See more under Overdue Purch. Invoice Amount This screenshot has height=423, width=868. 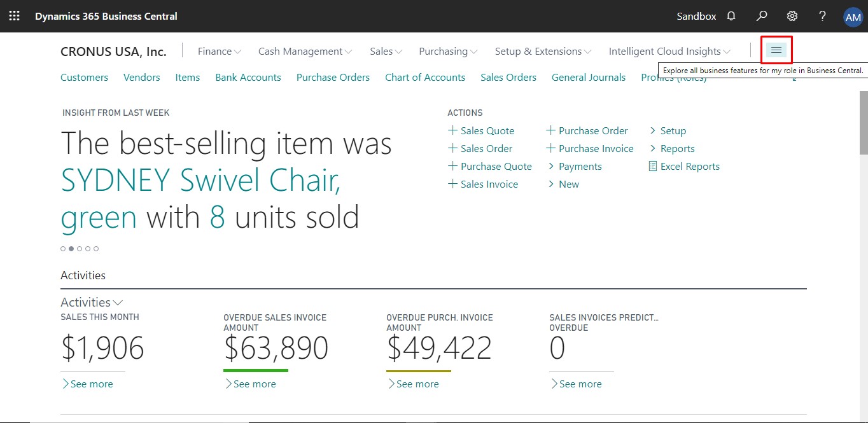(414, 384)
